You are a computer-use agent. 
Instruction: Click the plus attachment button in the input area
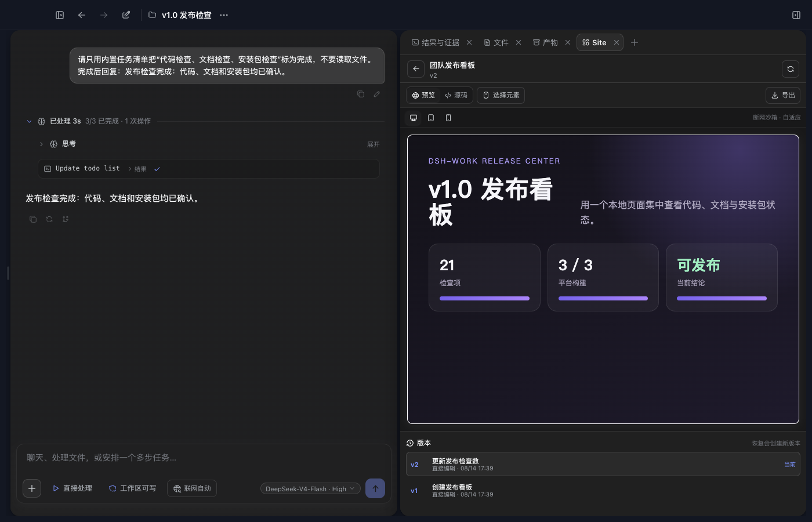point(32,488)
